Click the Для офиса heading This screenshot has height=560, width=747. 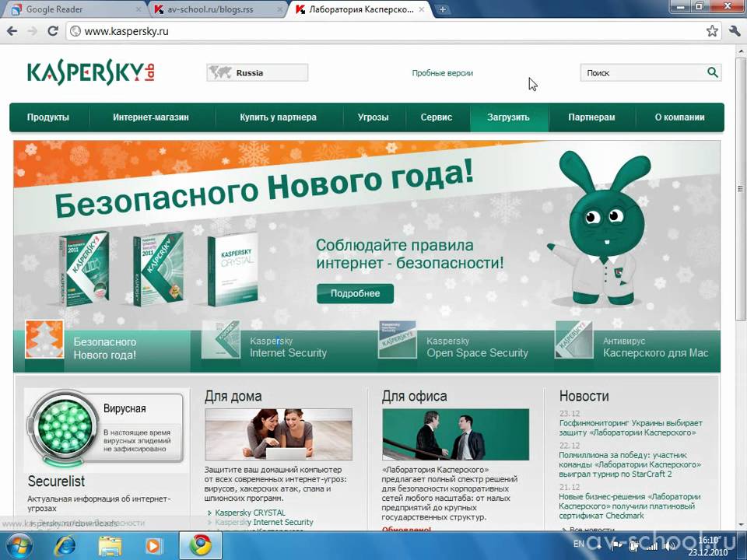pos(414,396)
